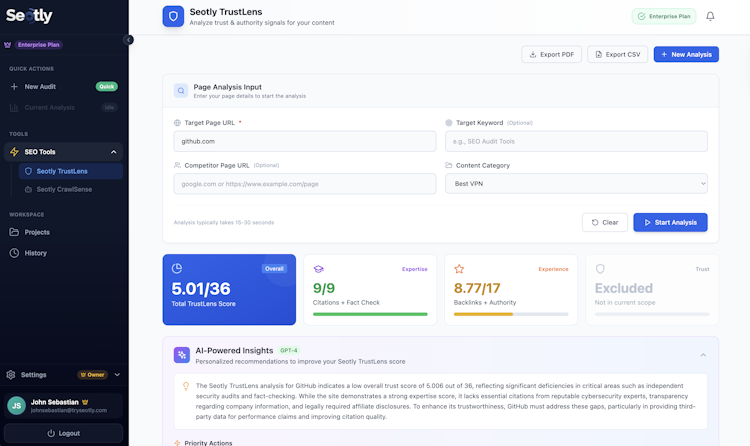750x446 pixels.
Task: Select Seotly TrustLens in sidebar
Action: point(71,171)
